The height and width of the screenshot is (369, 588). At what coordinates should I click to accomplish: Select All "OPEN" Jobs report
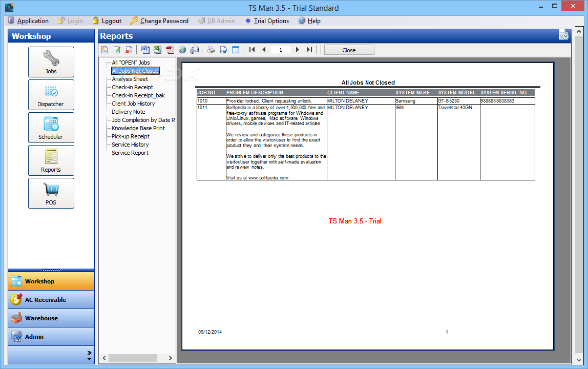pos(131,63)
